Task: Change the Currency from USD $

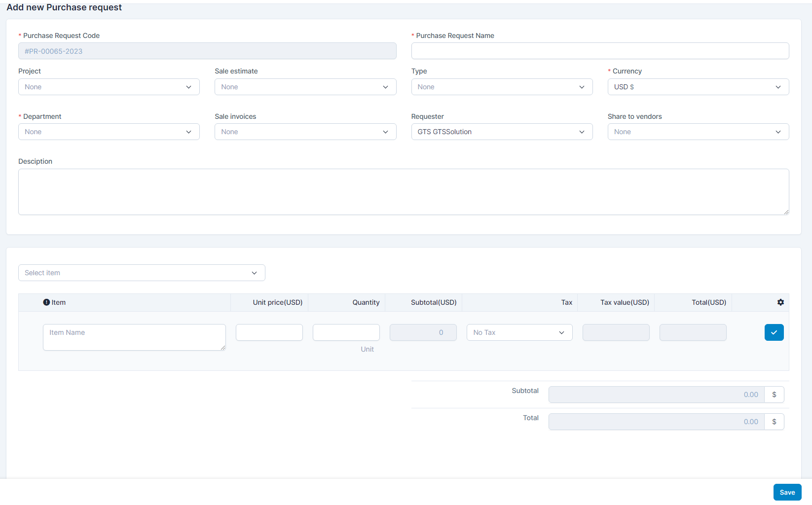Action: 698,87
